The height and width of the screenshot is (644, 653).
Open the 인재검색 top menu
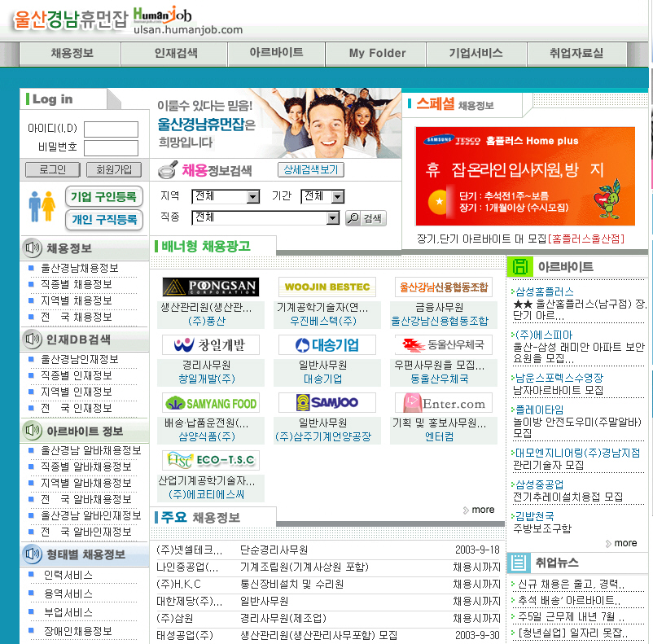point(176,53)
